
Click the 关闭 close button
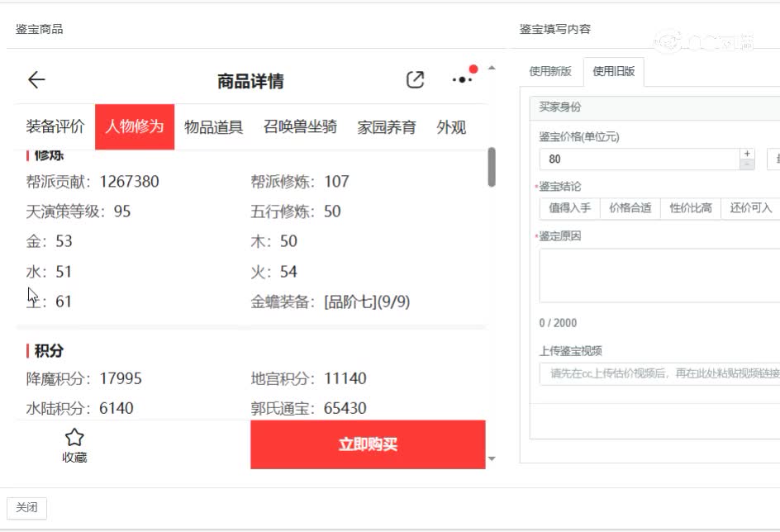tap(27, 507)
